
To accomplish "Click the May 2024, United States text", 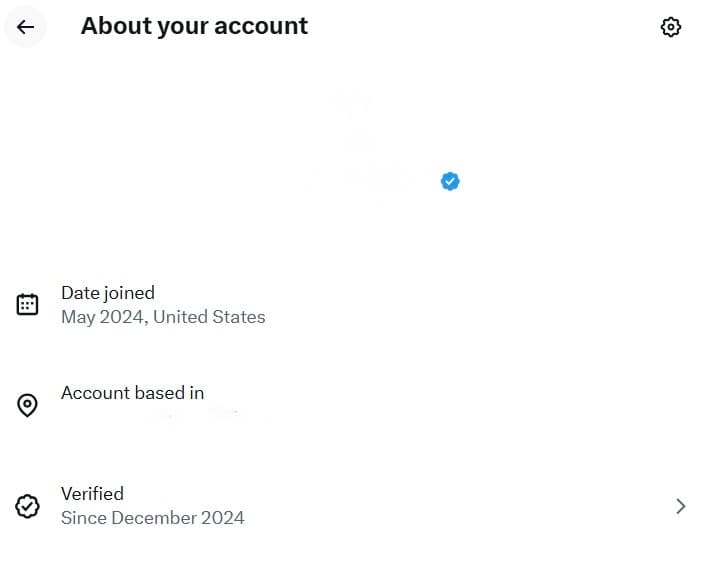I will coord(163,317).
